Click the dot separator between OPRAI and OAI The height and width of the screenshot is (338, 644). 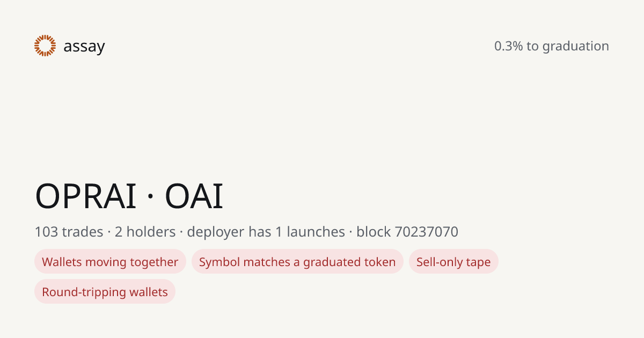pos(150,197)
